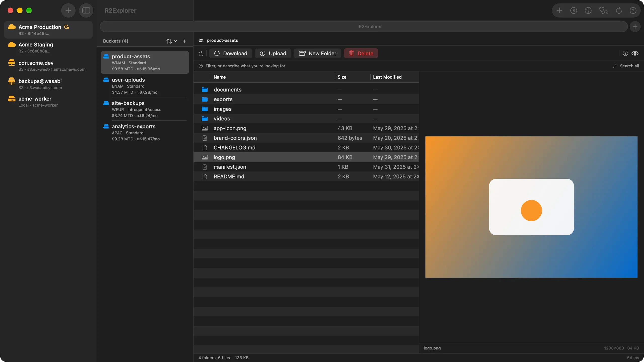Image resolution: width=644 pixels, height=362 pixels.
Task: Select the brand-colors.json file
Action: (x=306, y=138)
